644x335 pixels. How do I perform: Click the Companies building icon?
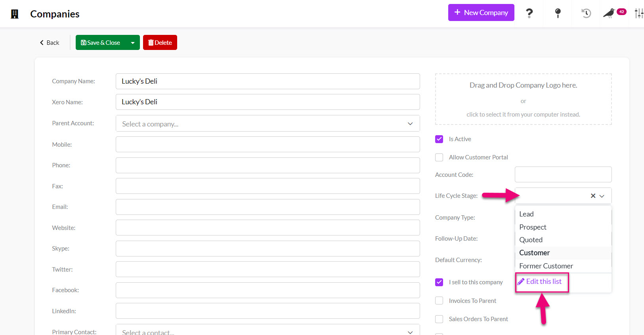(15, 14)
